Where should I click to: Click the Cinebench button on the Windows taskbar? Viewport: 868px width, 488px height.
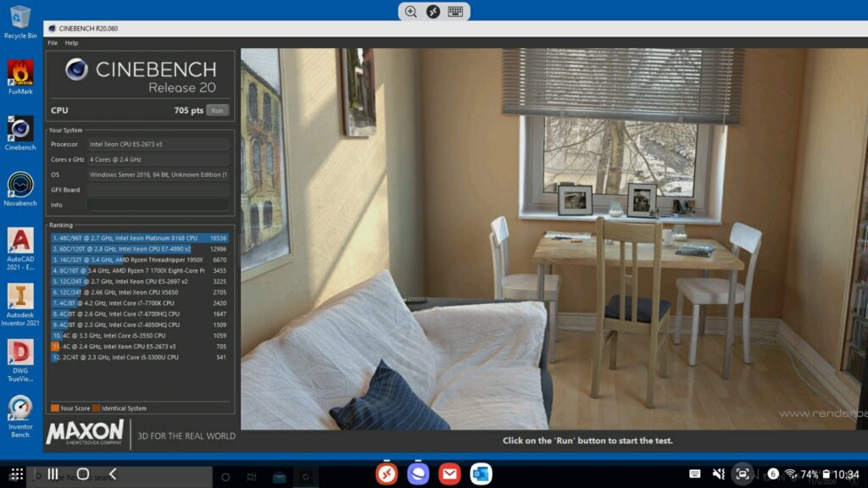pos(305,477)
